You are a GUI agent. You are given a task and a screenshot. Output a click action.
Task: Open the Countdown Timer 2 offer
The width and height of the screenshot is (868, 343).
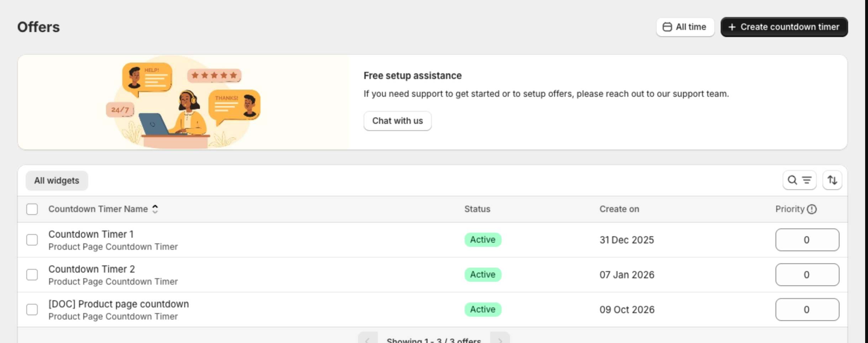tap(92, 269)
